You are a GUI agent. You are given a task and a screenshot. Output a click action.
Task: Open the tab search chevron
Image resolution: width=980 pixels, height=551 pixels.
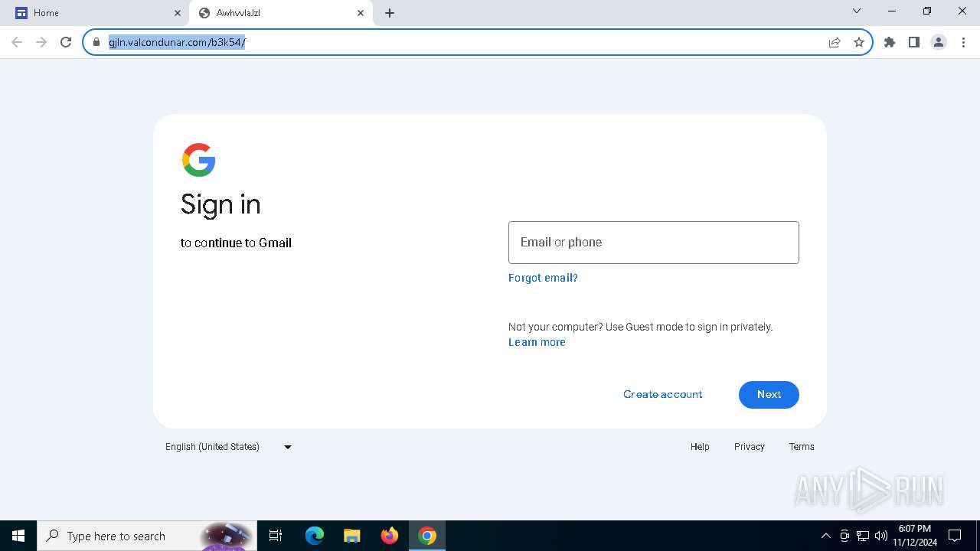tap(857, 11)
